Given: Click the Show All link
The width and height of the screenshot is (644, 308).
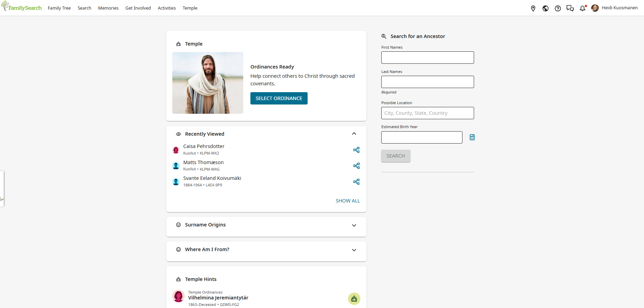Looking at the screenshot, I should (348, 201).
